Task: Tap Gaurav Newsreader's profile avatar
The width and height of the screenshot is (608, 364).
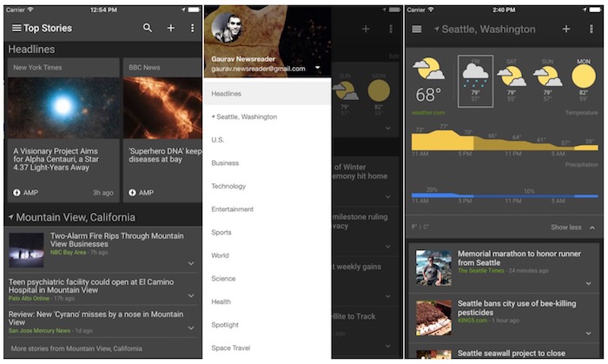Action: click(x=227, y=31)
